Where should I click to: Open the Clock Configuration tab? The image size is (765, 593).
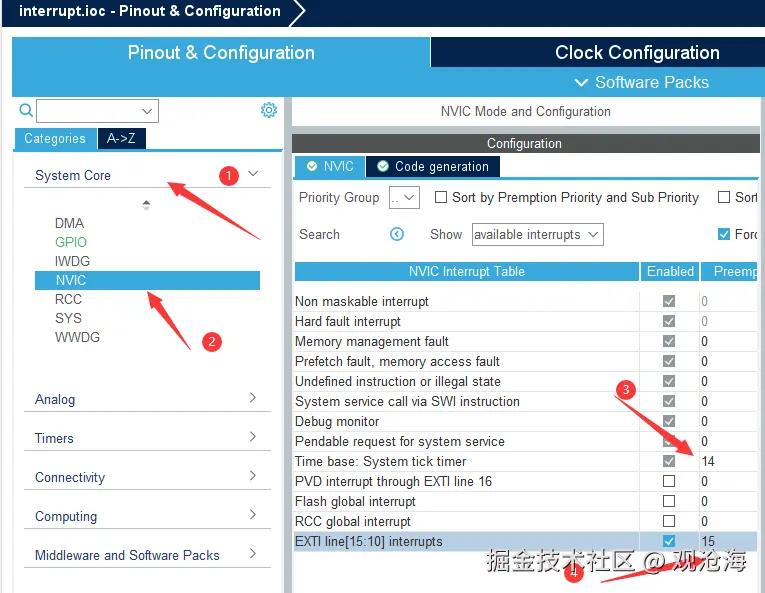637,52
